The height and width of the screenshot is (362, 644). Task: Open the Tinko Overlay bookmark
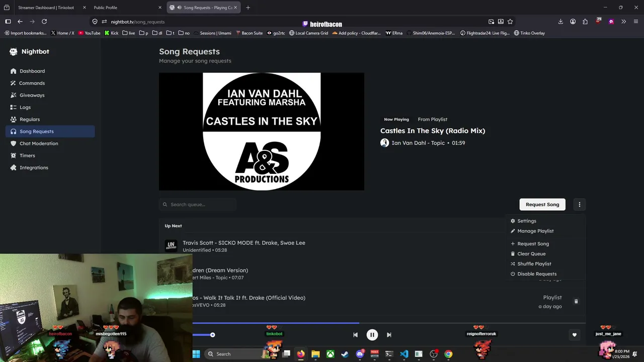tap(529, 33)
